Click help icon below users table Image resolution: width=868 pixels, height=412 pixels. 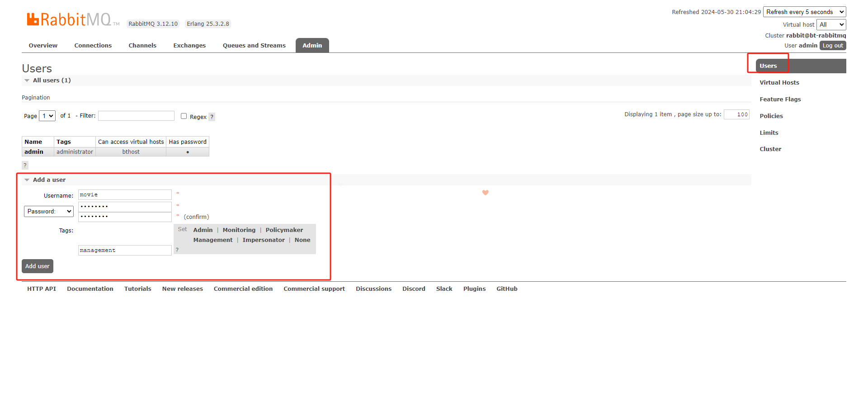pyautogui.click(x=25, y=165)
